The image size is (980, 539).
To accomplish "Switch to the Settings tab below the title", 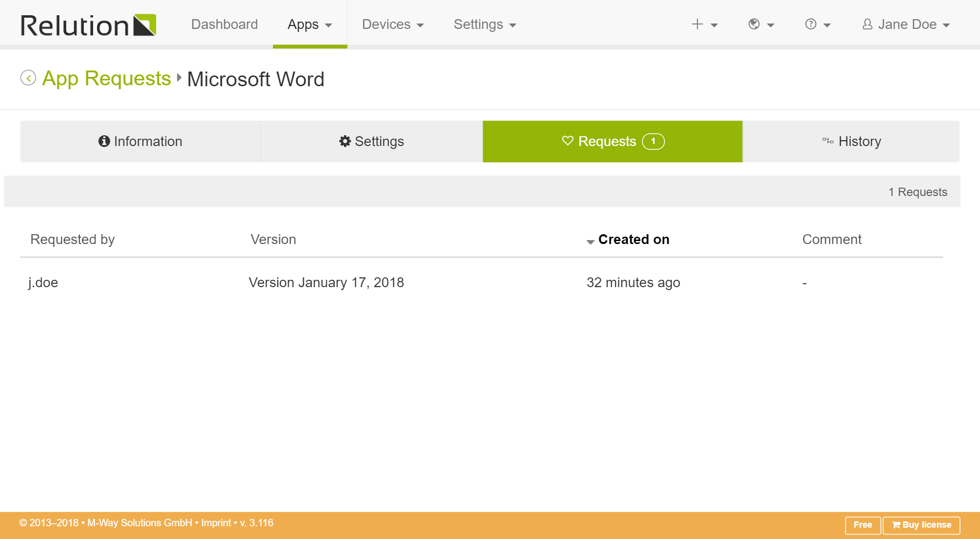I will (x=371, y=141).
